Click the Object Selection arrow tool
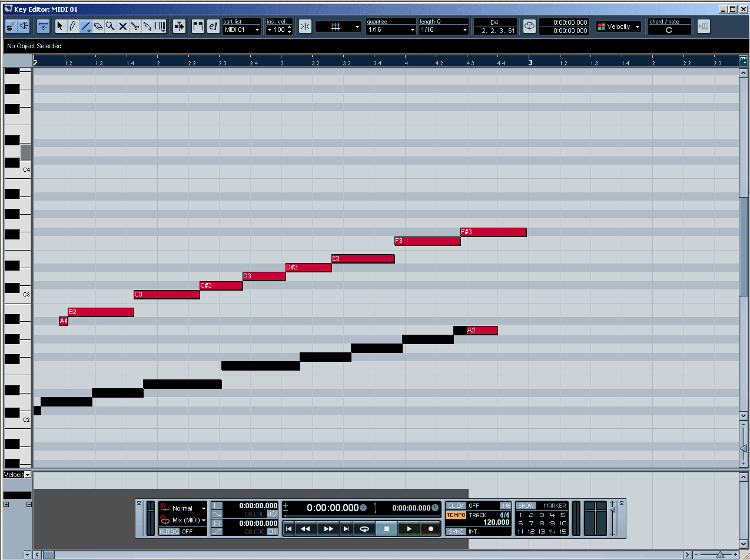The width and height of the screenshot is (750, 560). [60, 26]
